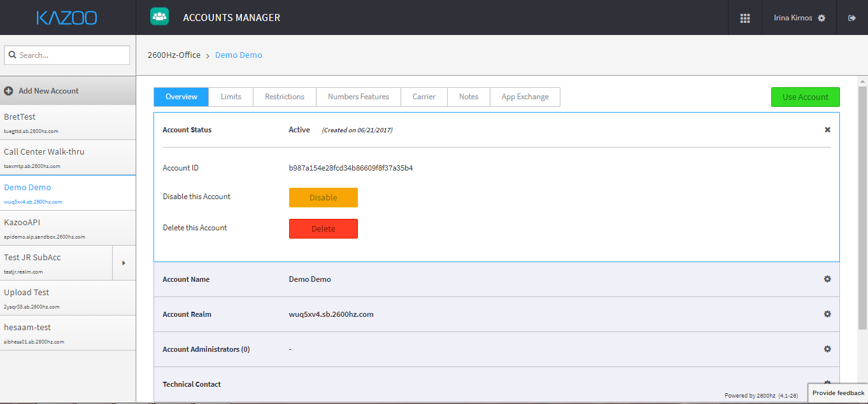Click the Active account status text
Screen dimensions: 868x404
coord(299,130)
